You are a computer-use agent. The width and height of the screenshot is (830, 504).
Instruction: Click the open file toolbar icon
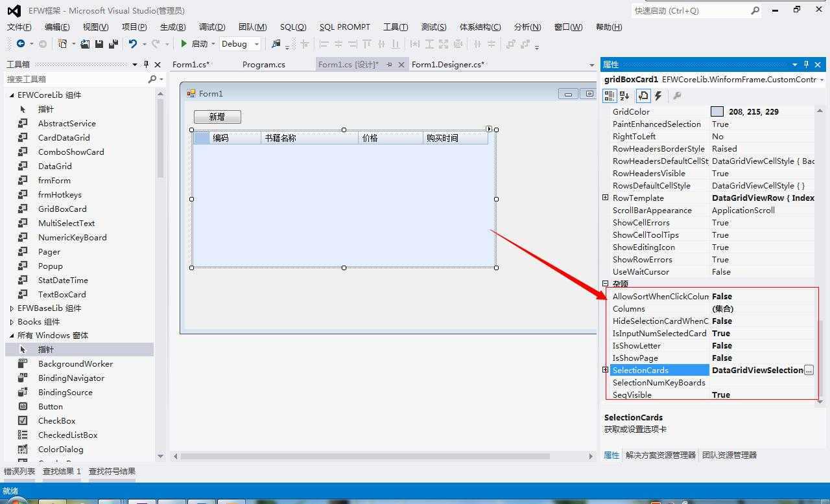tap(85, 43)
